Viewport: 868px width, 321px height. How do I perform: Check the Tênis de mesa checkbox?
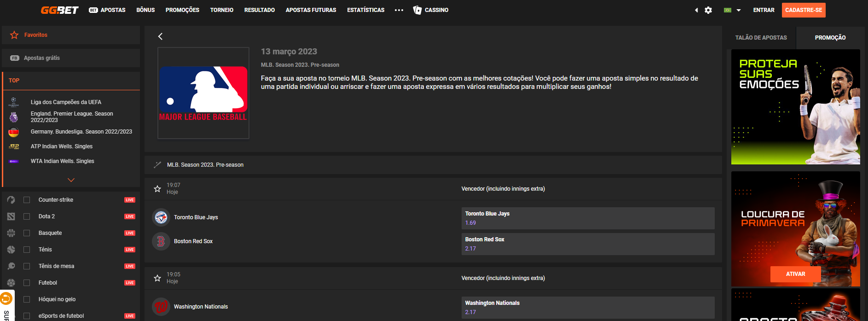click(27, 266)
